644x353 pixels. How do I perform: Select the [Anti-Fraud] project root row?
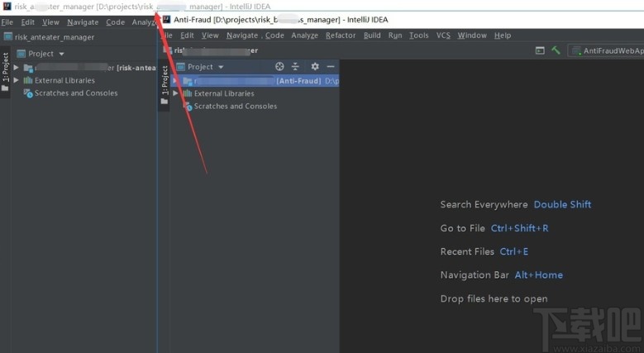(x=255, y=80)
